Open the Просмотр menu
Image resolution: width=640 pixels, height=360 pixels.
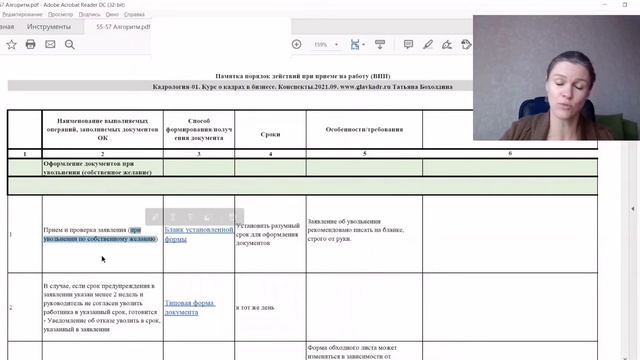pos(60,14)
